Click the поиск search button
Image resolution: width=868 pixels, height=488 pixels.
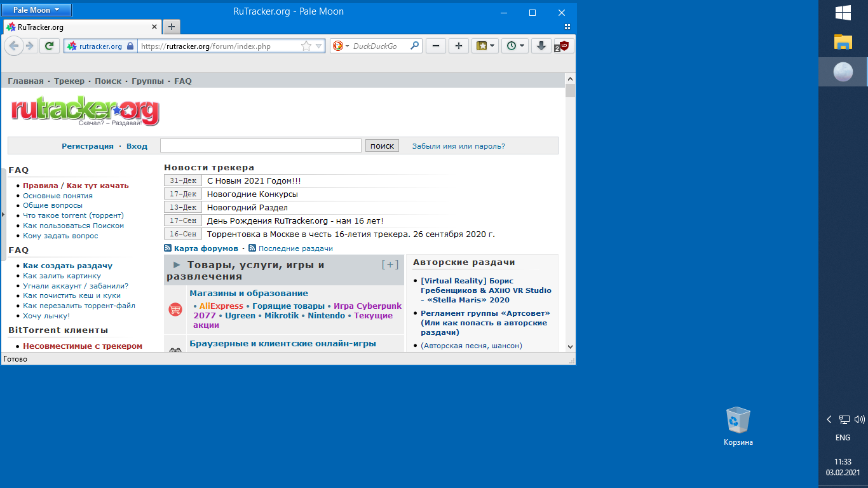[x=382, y=146]
